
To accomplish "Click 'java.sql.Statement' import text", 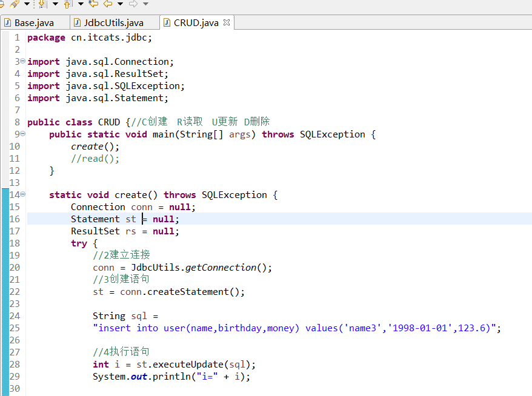I will coord(115,98).
